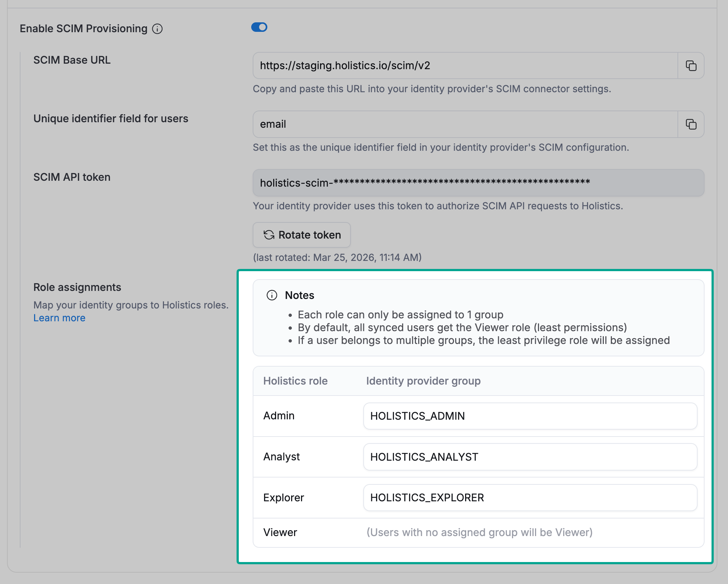Screen dimensions: 728x584
Task: Select the Identity provider group column header
Action: pyautogui.click(x=423, y=381)
